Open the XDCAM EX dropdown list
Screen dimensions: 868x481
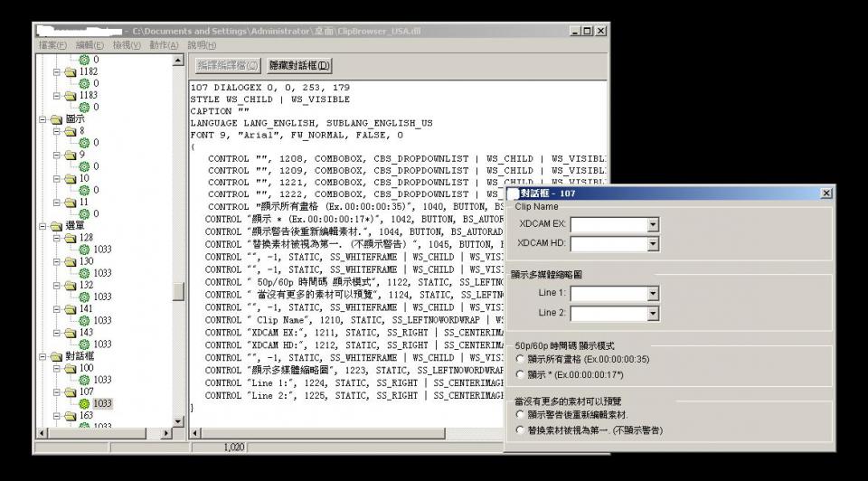pyautogui.click(x=653, y=225)
